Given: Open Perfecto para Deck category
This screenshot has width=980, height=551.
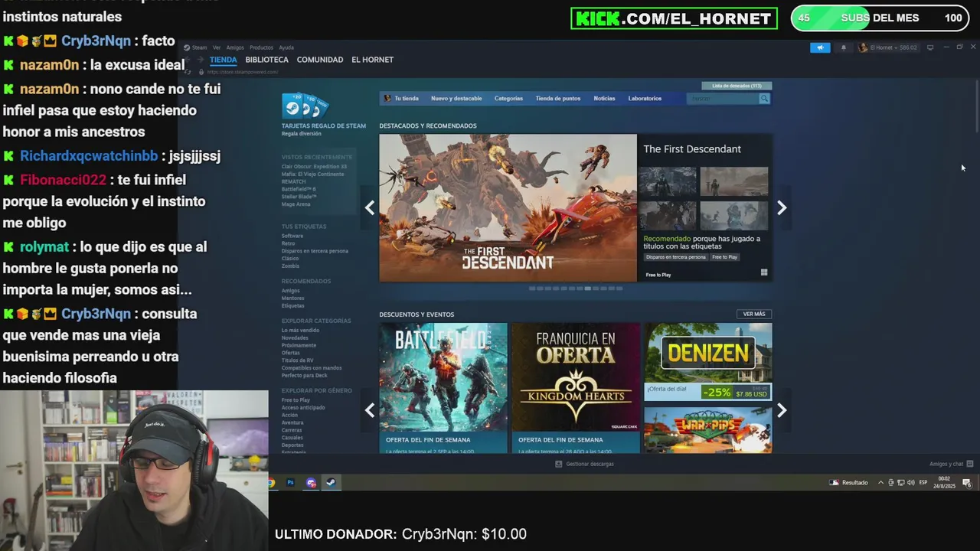Looking at the screenshot, I should (x=304, y=376).
